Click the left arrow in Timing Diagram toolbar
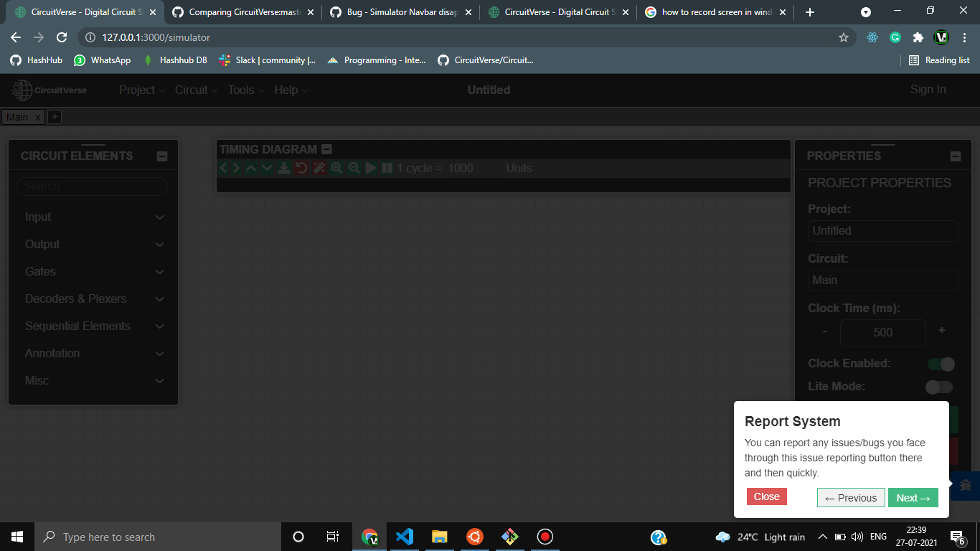 [223, 168]
